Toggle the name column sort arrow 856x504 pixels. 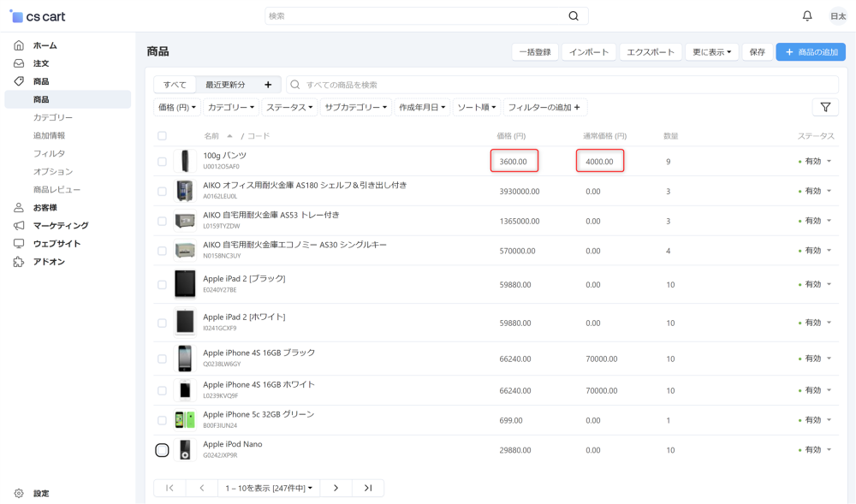[229, 136]
